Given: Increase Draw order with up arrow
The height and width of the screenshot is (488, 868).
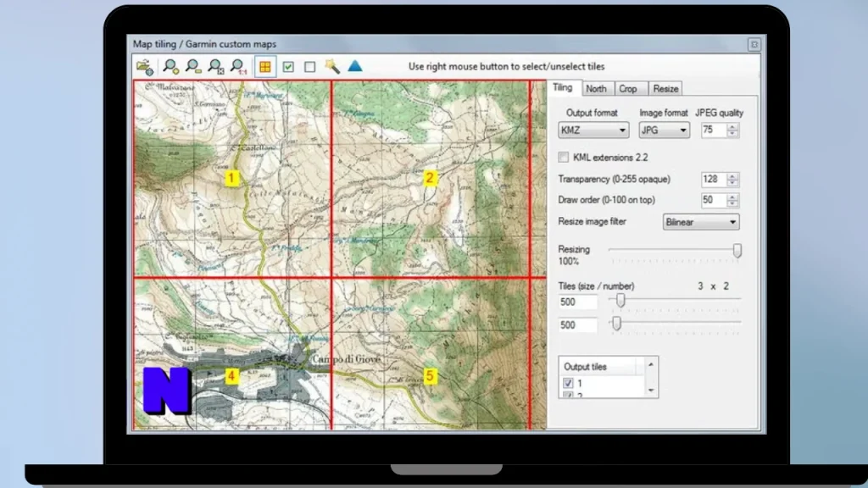Looking at the screenshot, I should tap(732, 197).
